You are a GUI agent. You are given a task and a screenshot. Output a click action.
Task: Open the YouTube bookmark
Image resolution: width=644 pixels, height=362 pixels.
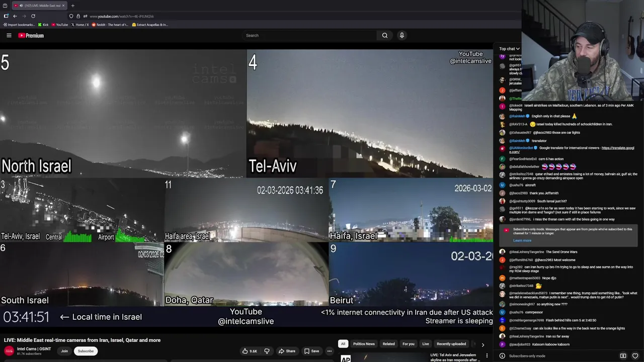coord(59,25)
